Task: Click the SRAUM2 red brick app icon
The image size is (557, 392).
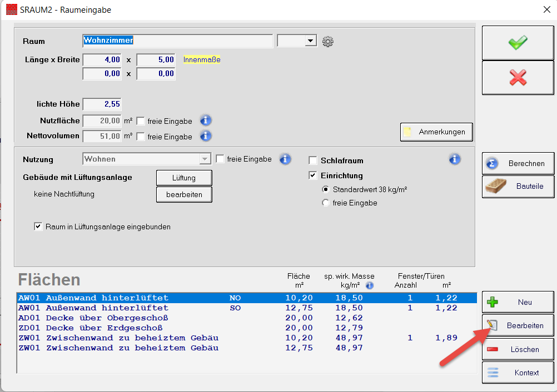Action: click(12, 9)
